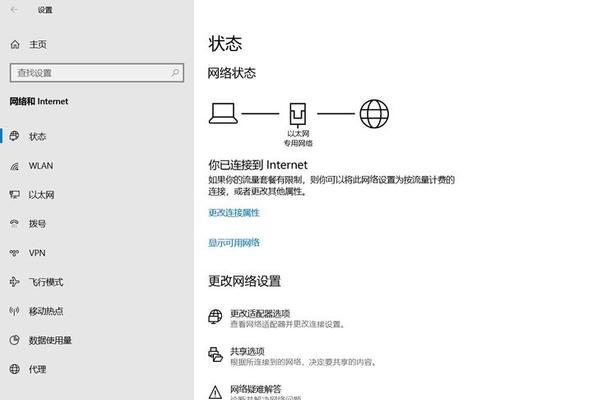Viewport: 592px width, 400px height.
Task: Click the laptop icon in the network diagram
Action: pyautogui.click(x=223, y=113)
